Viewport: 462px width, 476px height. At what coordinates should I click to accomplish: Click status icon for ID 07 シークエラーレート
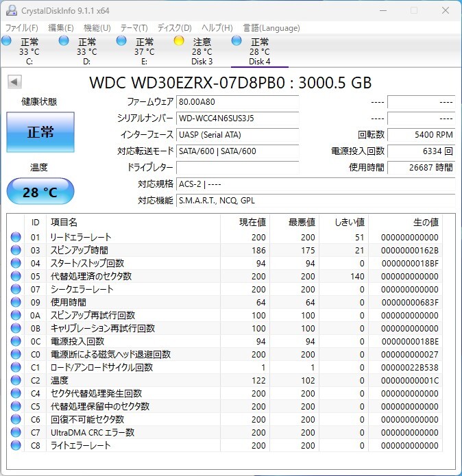click(x=16, y=289)
